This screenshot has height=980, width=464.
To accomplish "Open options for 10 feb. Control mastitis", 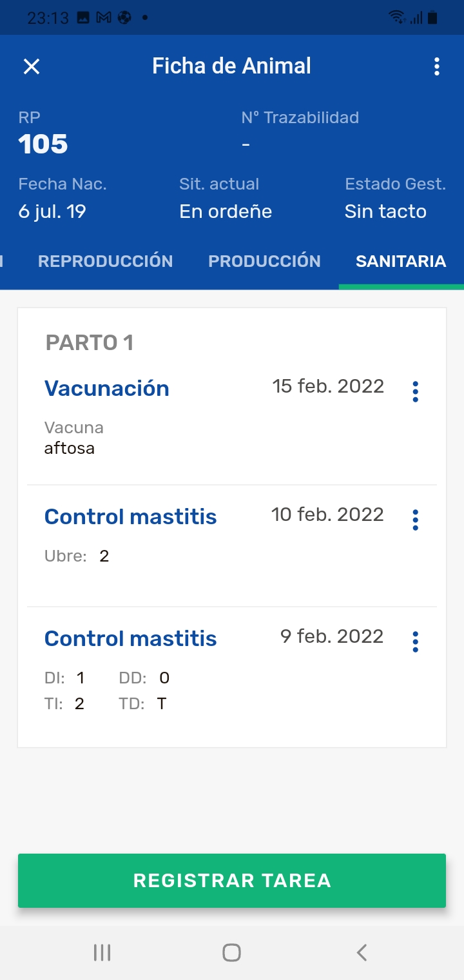I will point(415,520).
